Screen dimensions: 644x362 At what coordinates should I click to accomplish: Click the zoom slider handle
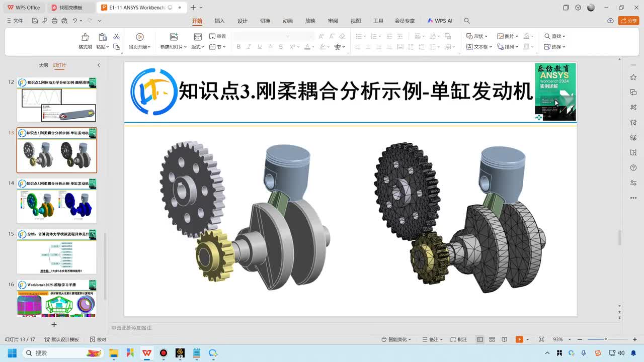(605, 339)
